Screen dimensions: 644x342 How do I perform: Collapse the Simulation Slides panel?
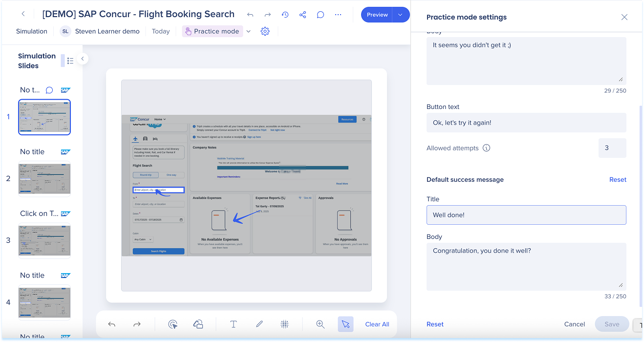pyautogui.click(x=83, y=59)
